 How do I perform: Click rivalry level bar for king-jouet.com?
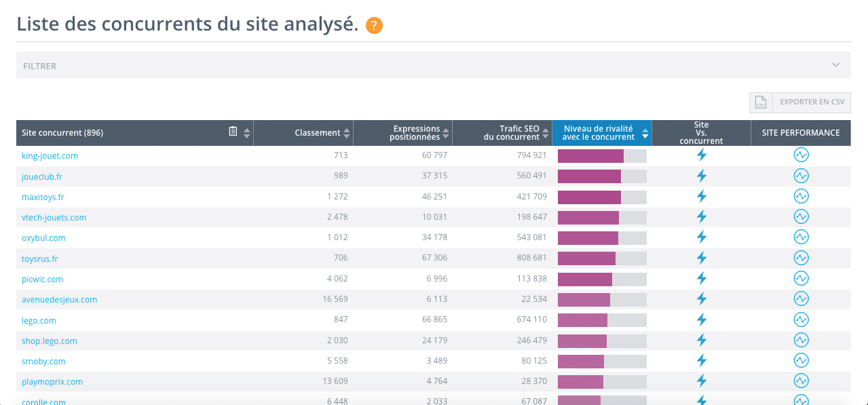(x=602, y=156)
